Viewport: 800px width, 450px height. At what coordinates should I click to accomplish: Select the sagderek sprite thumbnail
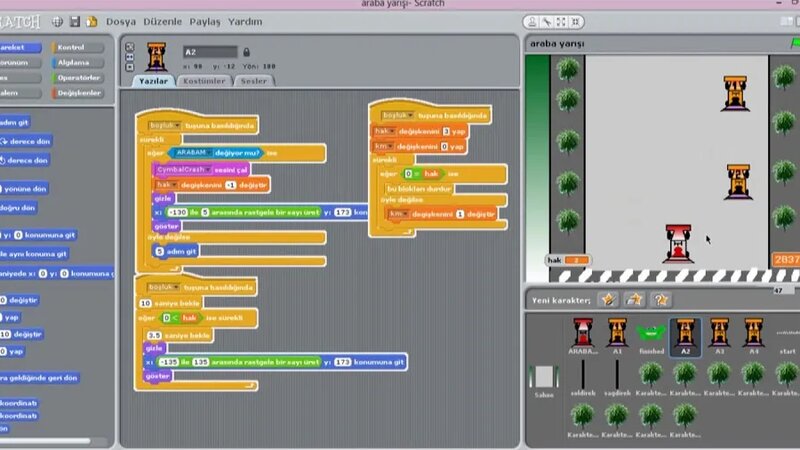coord(617,378)
